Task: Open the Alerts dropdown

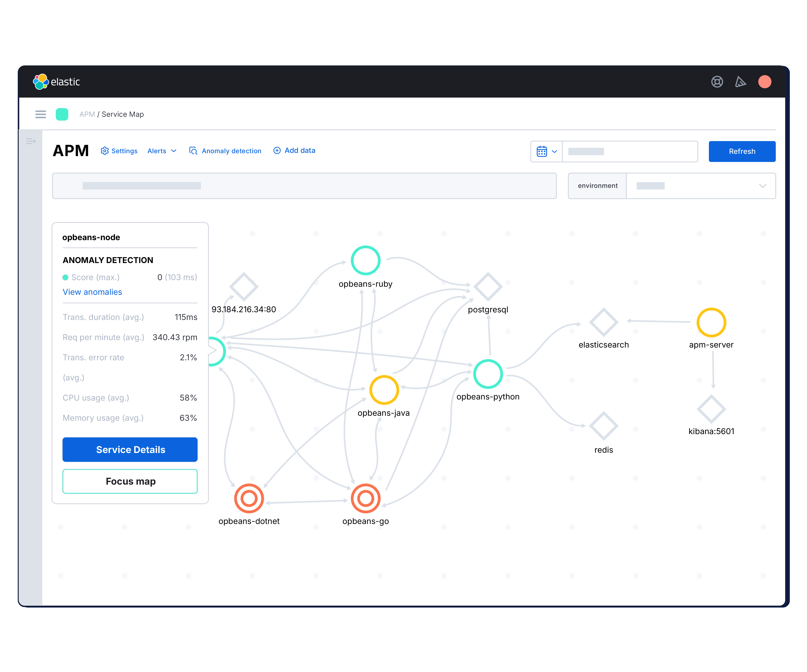Action: (162, 151)
